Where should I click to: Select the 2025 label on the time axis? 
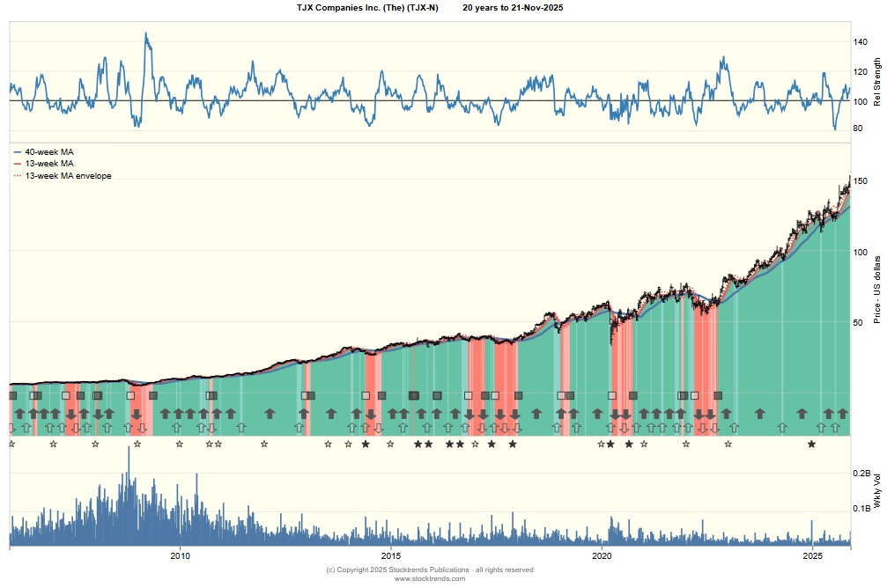(811, 556)
